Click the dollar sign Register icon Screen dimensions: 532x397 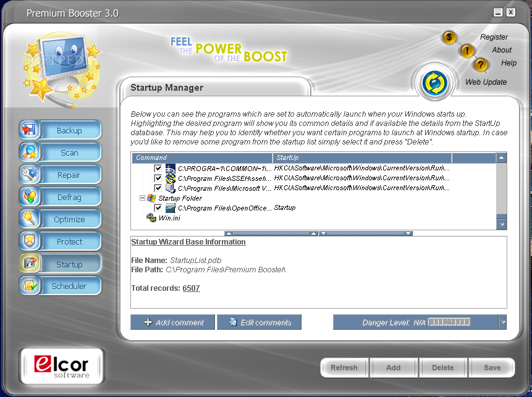pyautogui.click(x=449, y=37)
